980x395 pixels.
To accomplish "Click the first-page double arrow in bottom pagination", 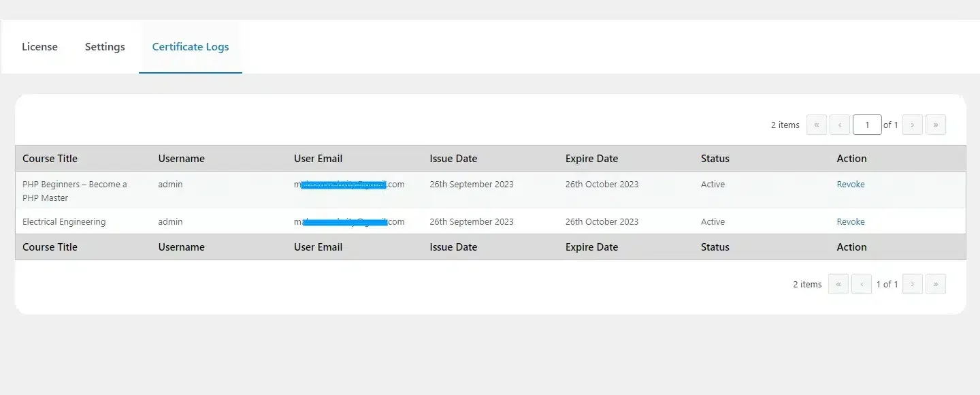I will pos(838,284).
